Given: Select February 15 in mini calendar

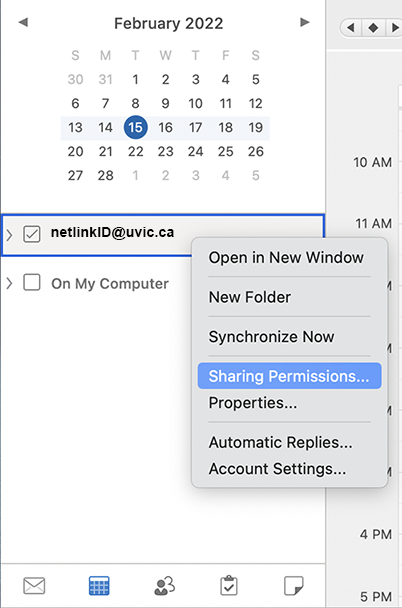Looking at the screenshot, I should click(135, 127).
